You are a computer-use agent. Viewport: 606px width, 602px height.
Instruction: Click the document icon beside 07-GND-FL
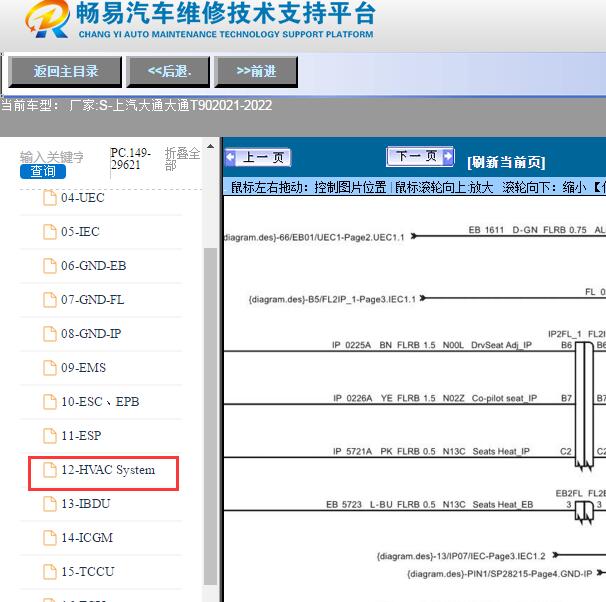pyautogui.click(x=49, y=300)
